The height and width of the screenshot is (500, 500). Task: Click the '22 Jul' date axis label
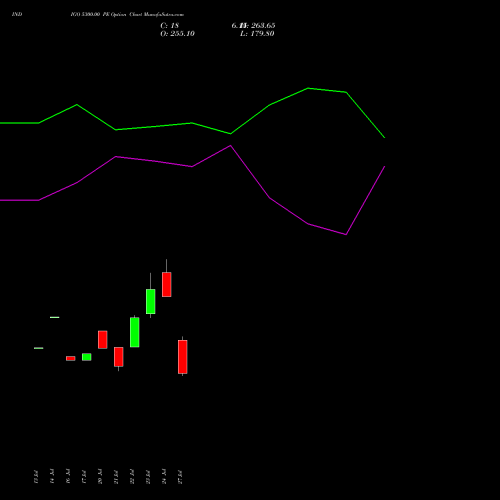(132, 477)
